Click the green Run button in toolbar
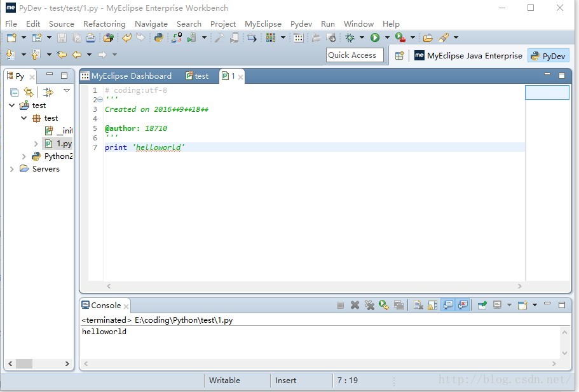This screenshot has width=579, height=392. (375, 38)
